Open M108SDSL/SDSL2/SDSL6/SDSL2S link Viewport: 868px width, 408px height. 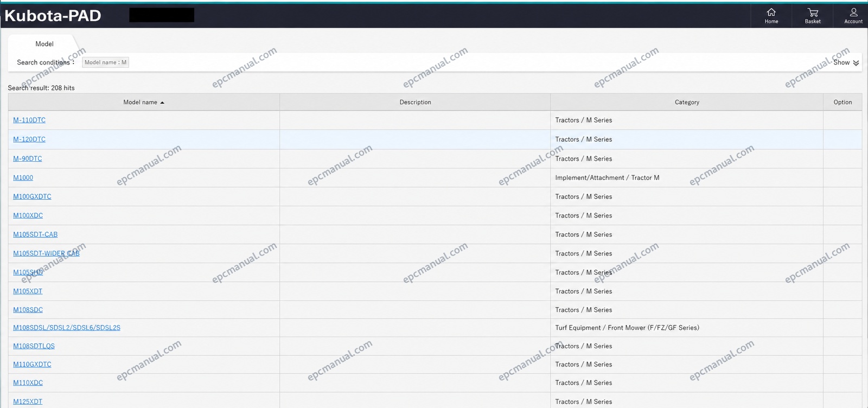(67, 328)
